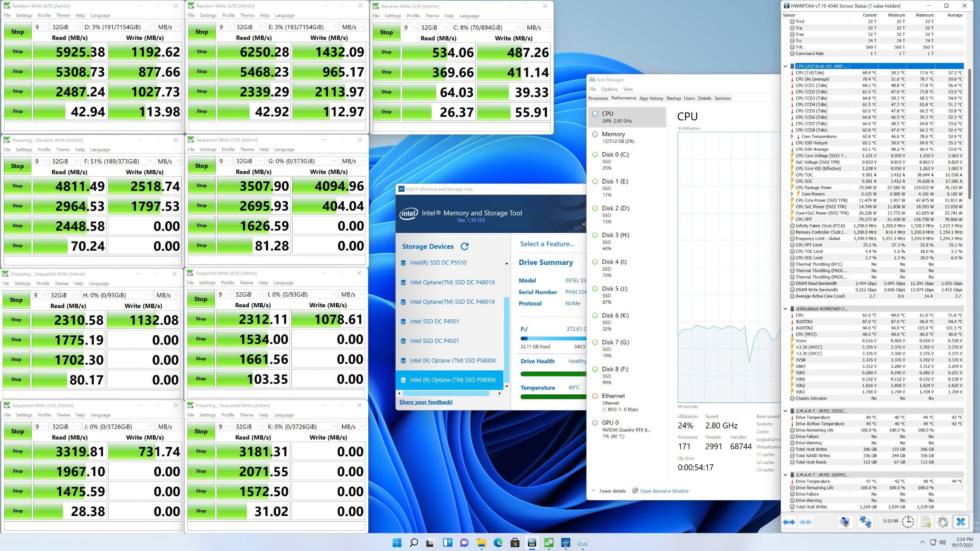Open volume speaker icon in tray
The width and height of the screenshot is (980, 551).
[943, 543]
